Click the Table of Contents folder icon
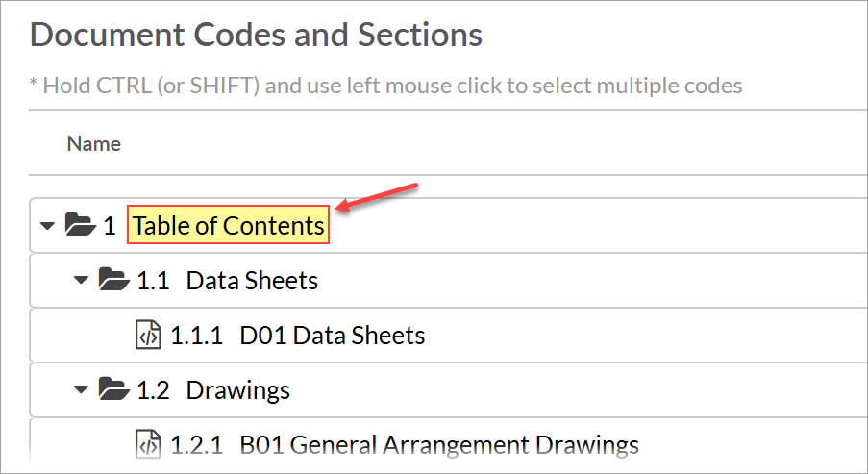868x474 pixels. (x=79, y=226)
